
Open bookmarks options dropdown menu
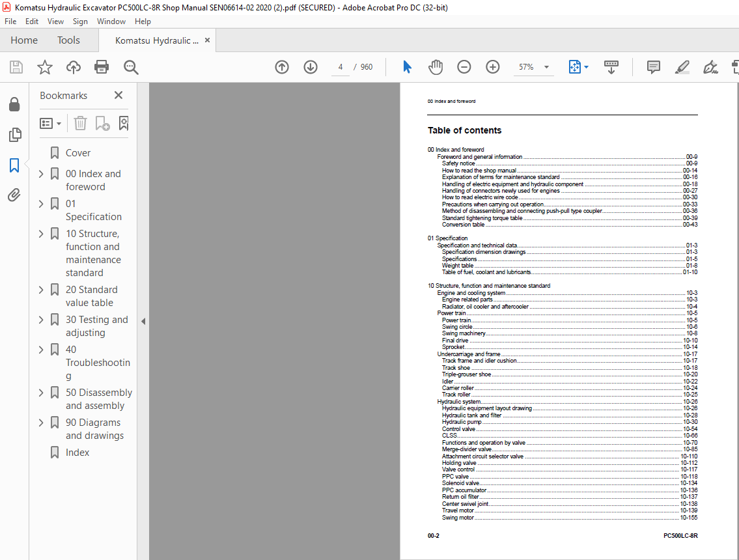(50, 124)
